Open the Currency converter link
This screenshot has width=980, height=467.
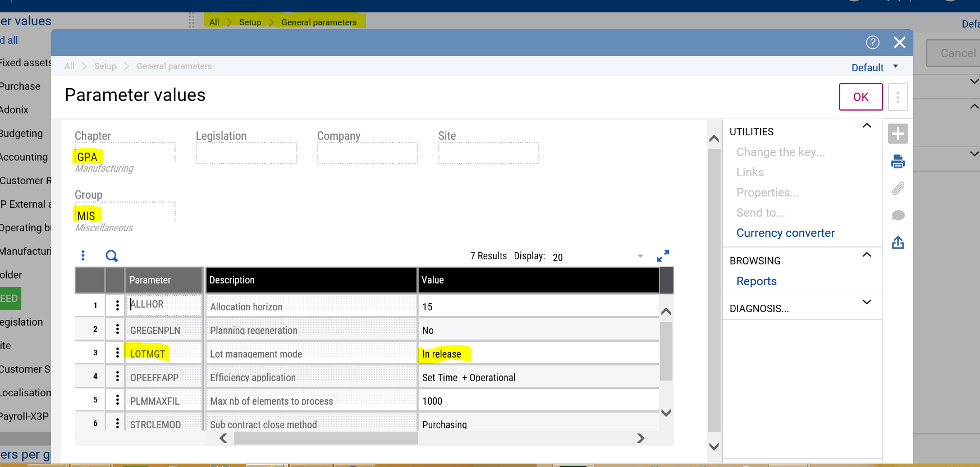tap(785, 233)
